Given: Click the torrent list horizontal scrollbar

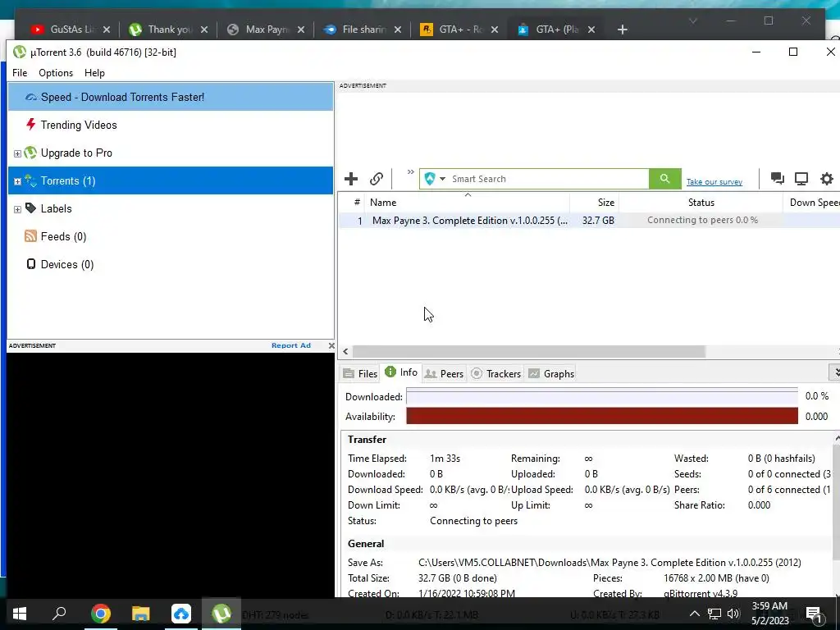Looking at the screenshot, I should (x=528, y=351).
